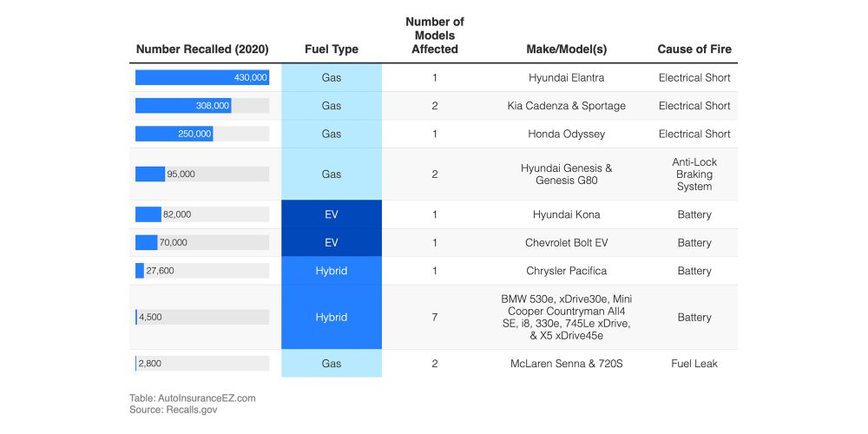Click the 95,000 recall bar
868x434 pixels.
[150, 174]
